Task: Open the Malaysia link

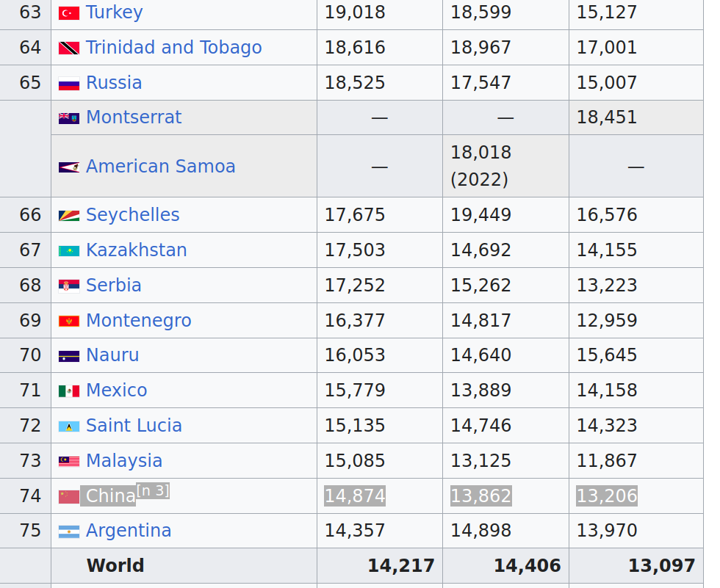Action: (x=124, y=461)
